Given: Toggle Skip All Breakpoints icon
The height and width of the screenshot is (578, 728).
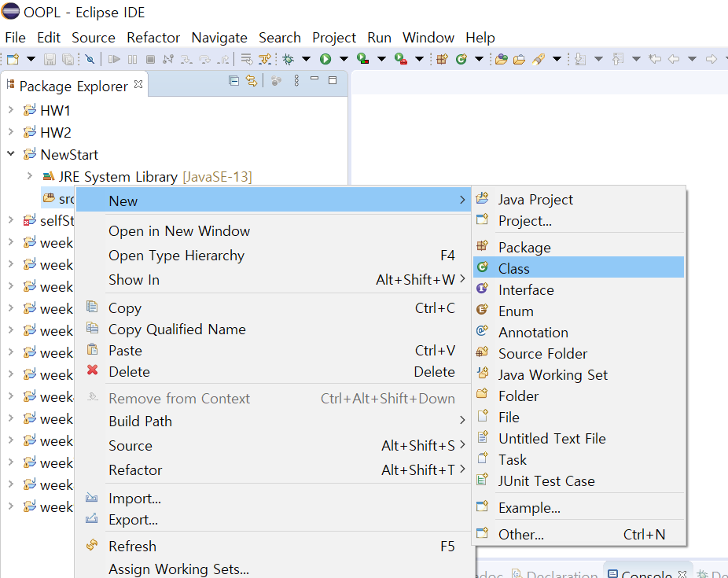Looking at the screenshot, I should tap(90, 59).
